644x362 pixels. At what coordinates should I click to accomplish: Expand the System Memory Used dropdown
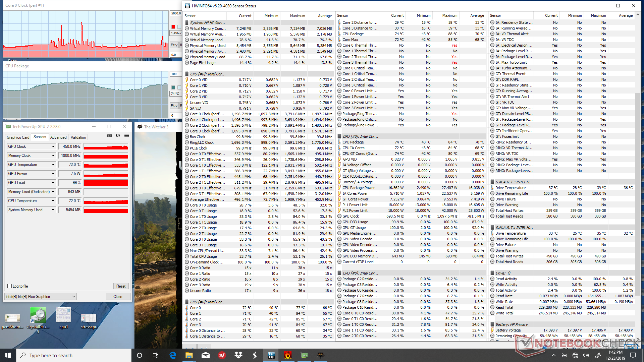pos(53,210)
